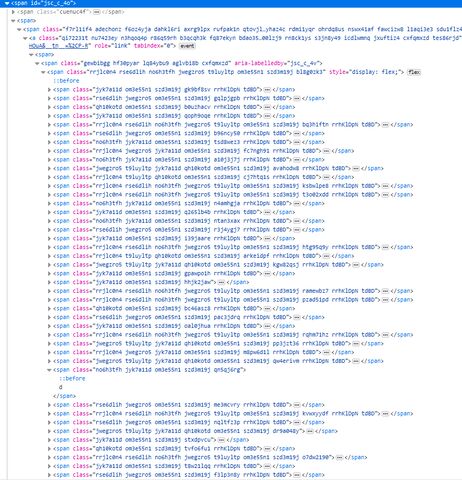Click ellipsis badge in r3j4ygj7 row
This screenshot has width=462, height=480.
[x=296, y=230]
